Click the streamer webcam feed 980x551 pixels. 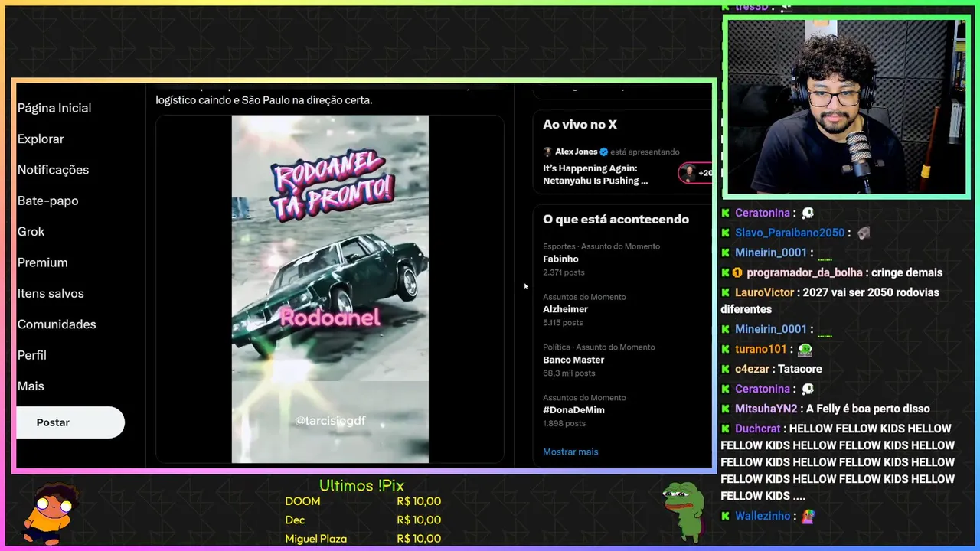[846, 107]
